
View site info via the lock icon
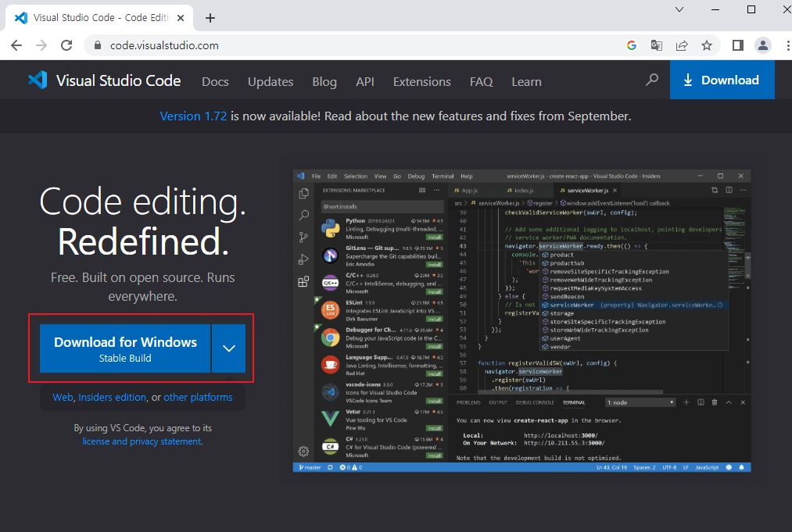click(x=98, y=45)
